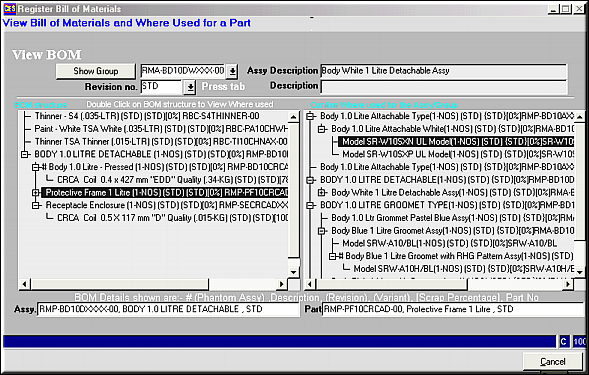589x375 pixels.
Task: Maximize the Register Bill of Materials window
Action: tap(566, 9)
